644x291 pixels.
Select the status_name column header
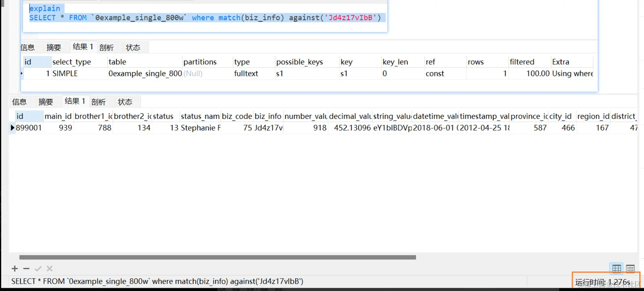click(x=200, y=116)
